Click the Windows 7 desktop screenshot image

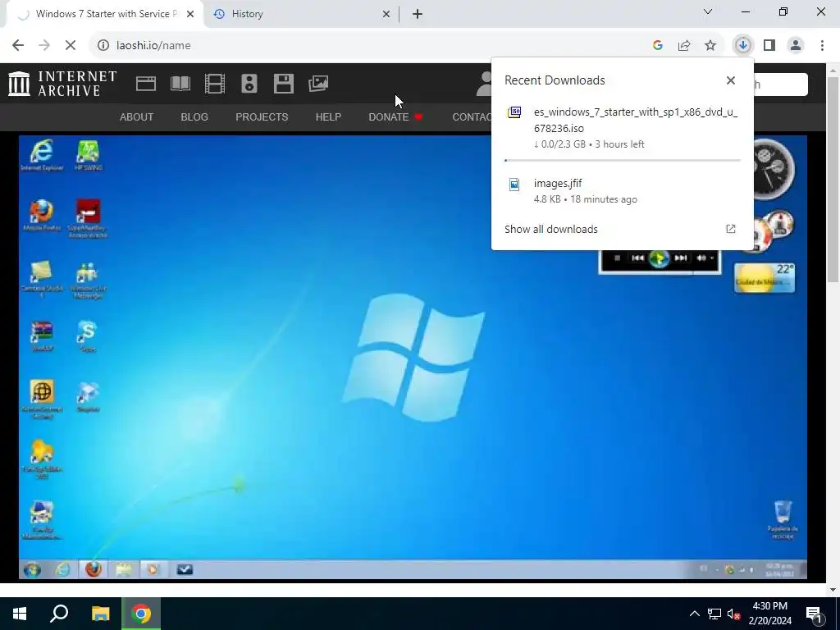pos(413,357)
